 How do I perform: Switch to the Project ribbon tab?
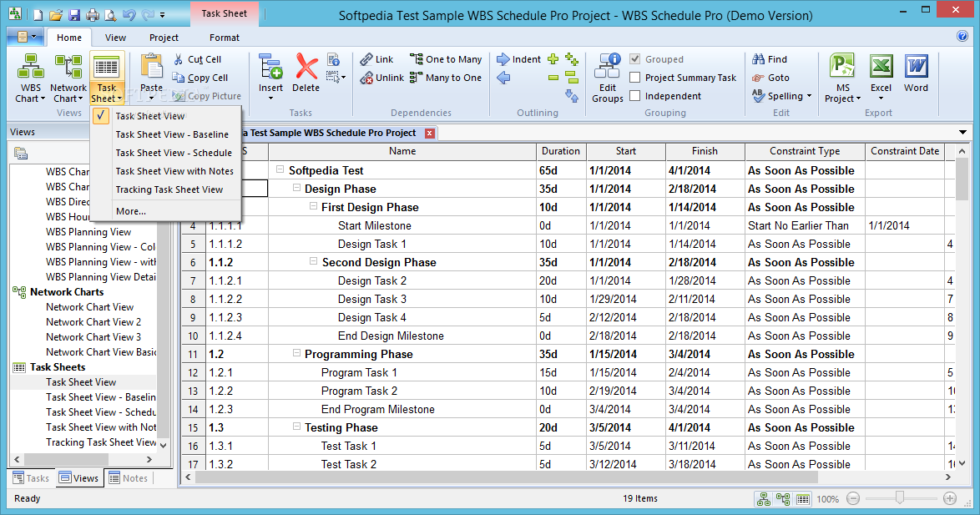164,38
